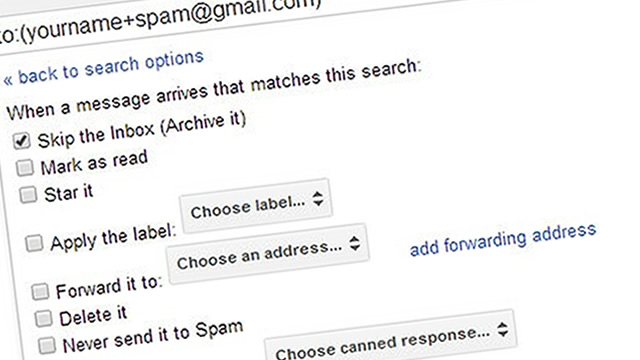Click the up-down arrows on Choose label
Screen dimensions: 640x360
pyautogui.click(x=318, y=198)
